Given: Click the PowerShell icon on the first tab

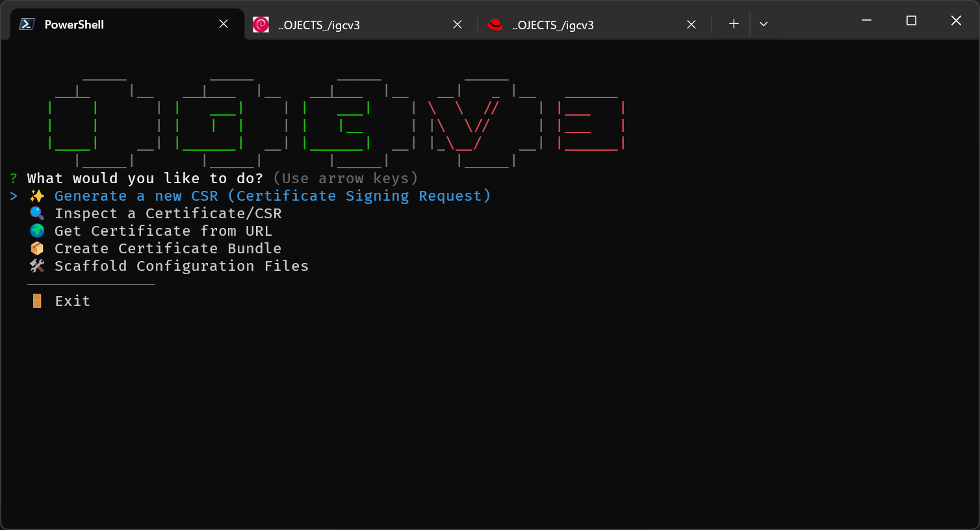Looking at the screenshot, I should coord(26,24).
